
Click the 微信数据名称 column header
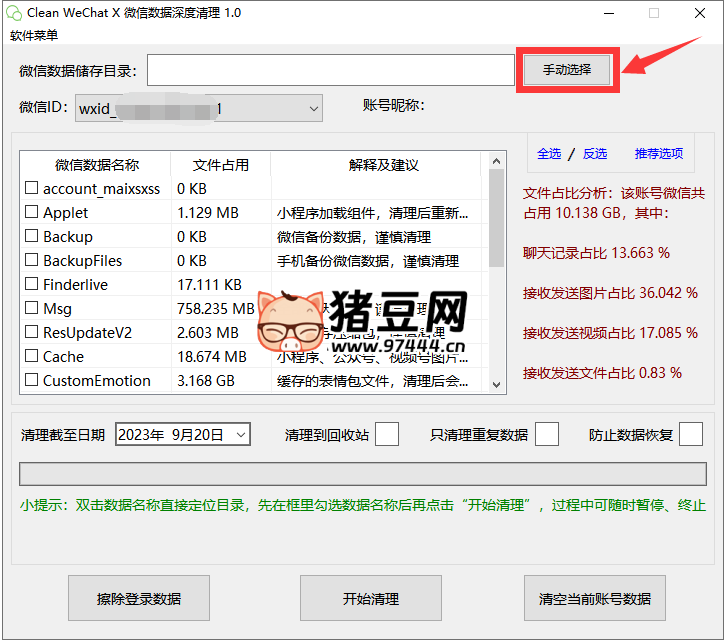point(97,165)
